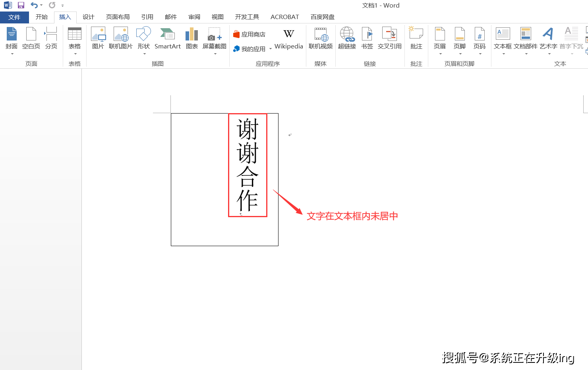
Task: Open the 屏幕截图 screenshot dropdown
Action: coord(215,40)
